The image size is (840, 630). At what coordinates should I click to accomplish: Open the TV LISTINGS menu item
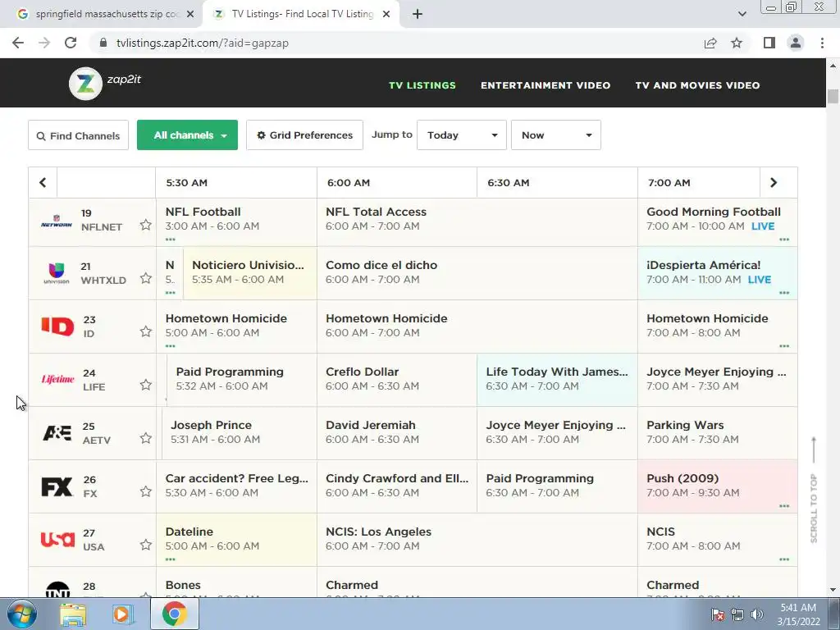pyautogui.click(x=422, y=85)
